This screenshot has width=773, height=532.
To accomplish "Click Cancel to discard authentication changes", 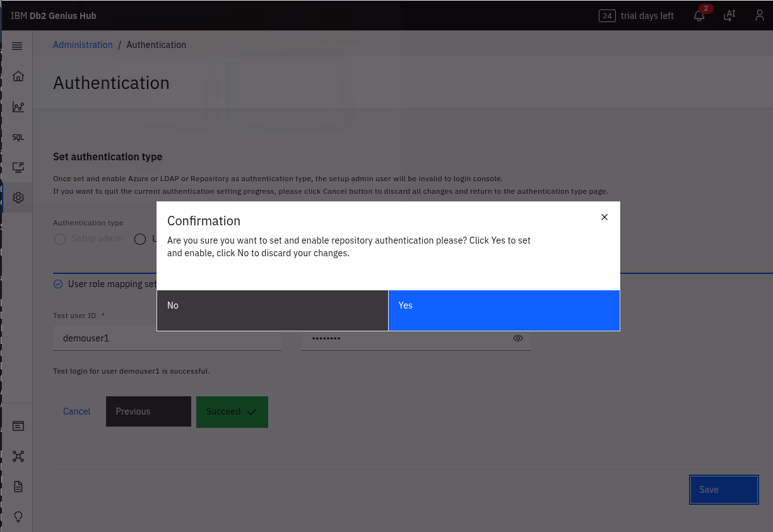I will (76, 411).
